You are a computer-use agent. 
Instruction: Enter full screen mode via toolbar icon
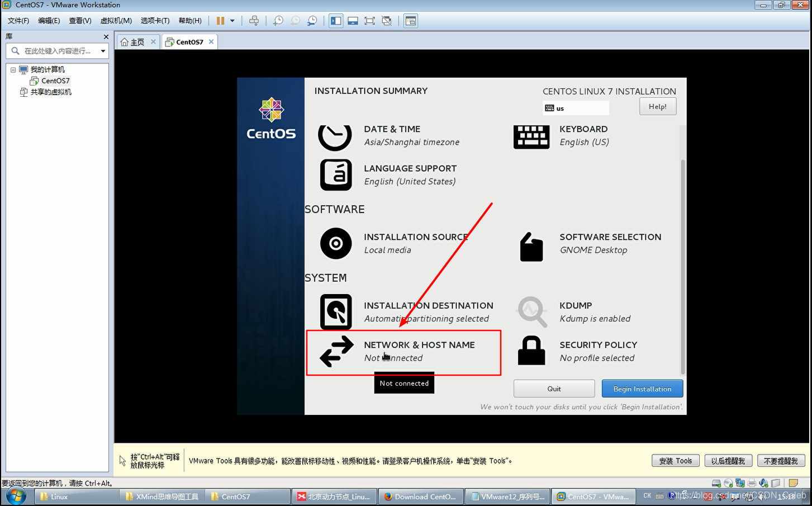pos(369,21)
